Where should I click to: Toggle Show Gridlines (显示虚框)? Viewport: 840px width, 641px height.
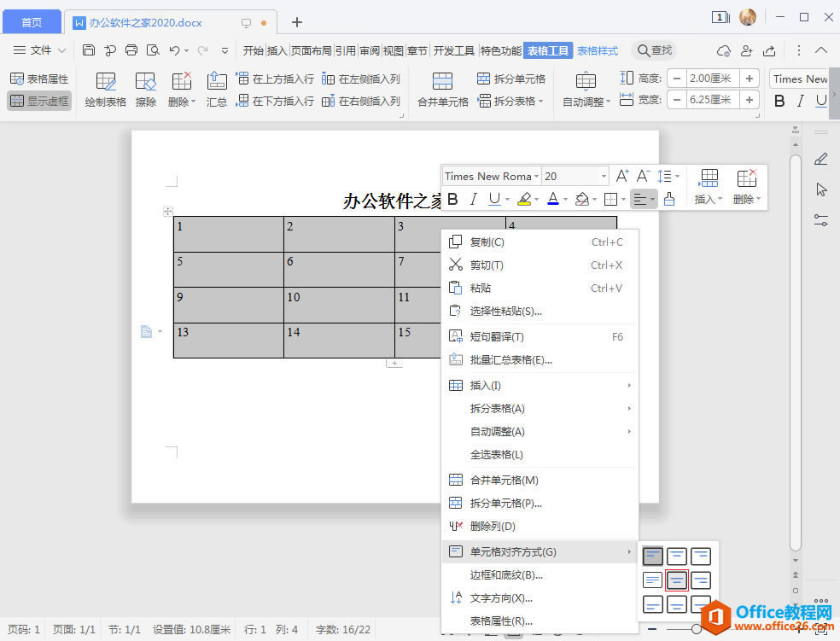click(x=39, y=101)
